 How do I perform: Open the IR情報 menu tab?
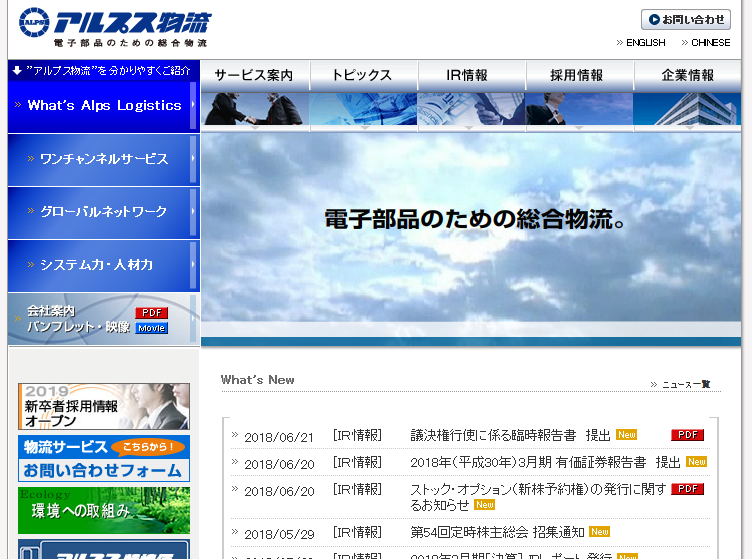click(x=471, y=75)
